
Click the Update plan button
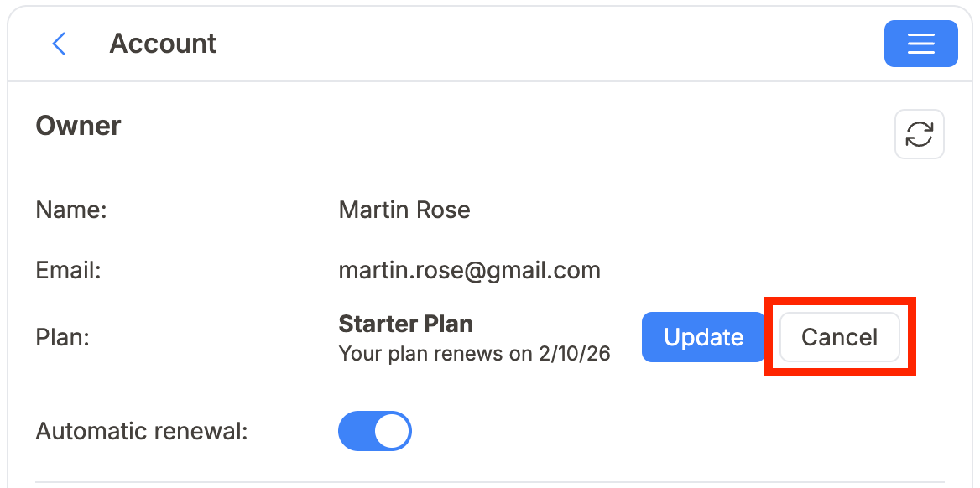pos(703,337)
